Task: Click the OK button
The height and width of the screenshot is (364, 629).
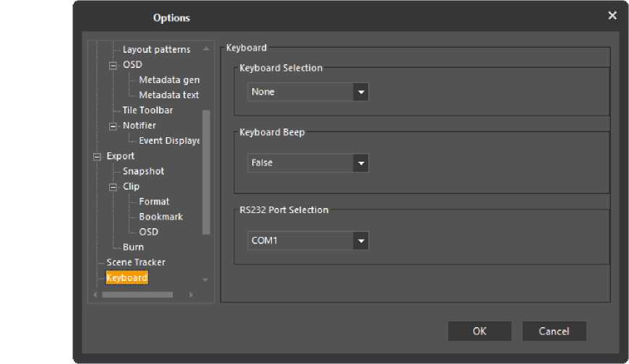Action: coord(479,331)
